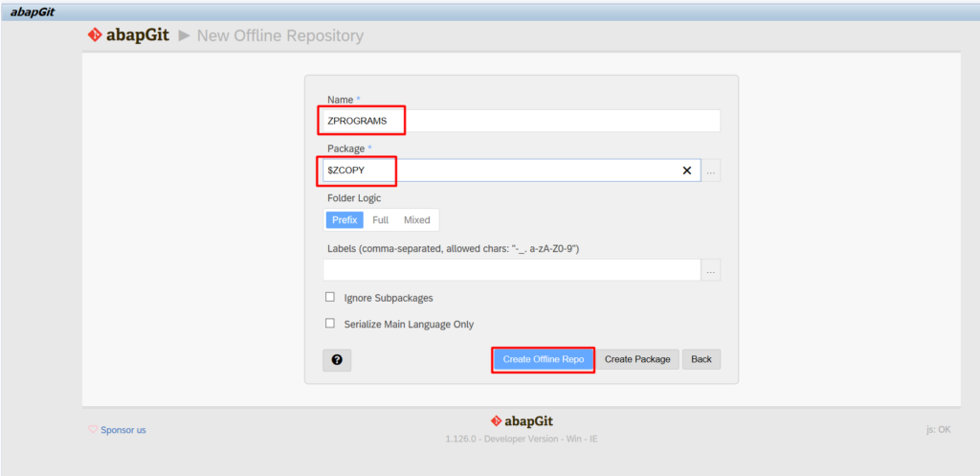Viewport: 980px width, 476px height.
Task: Select Prefix folder logic
Action: [345, 220]
